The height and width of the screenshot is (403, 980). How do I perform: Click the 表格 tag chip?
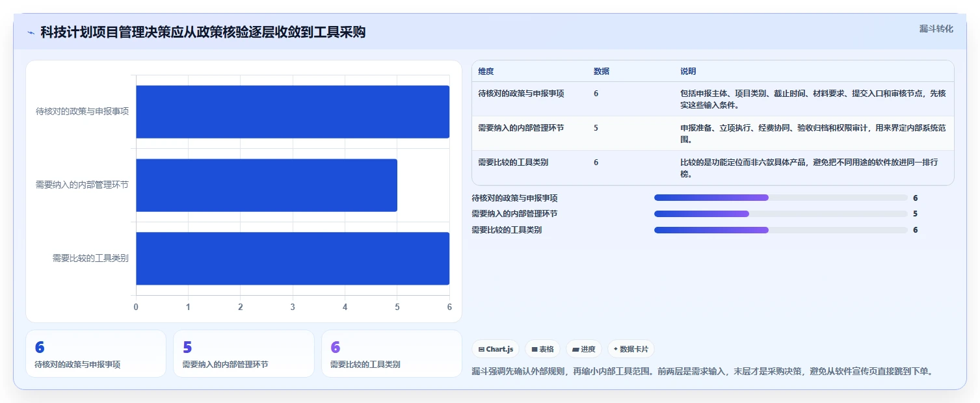coord(542,349)
